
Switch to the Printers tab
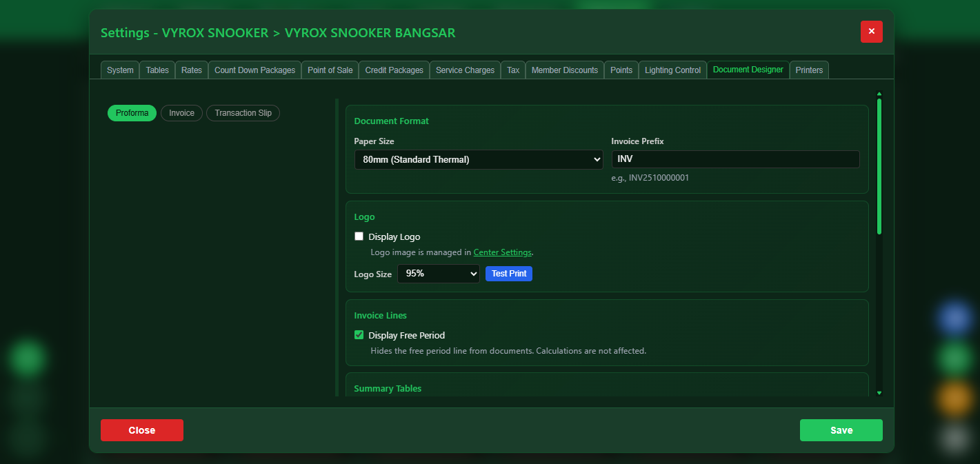tap(809, 70)
